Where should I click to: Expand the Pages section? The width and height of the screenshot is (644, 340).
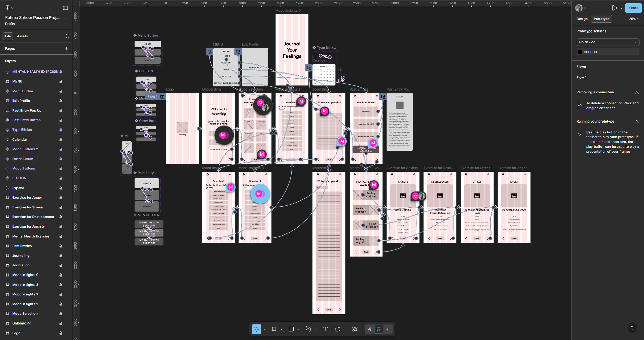(3, 48)
